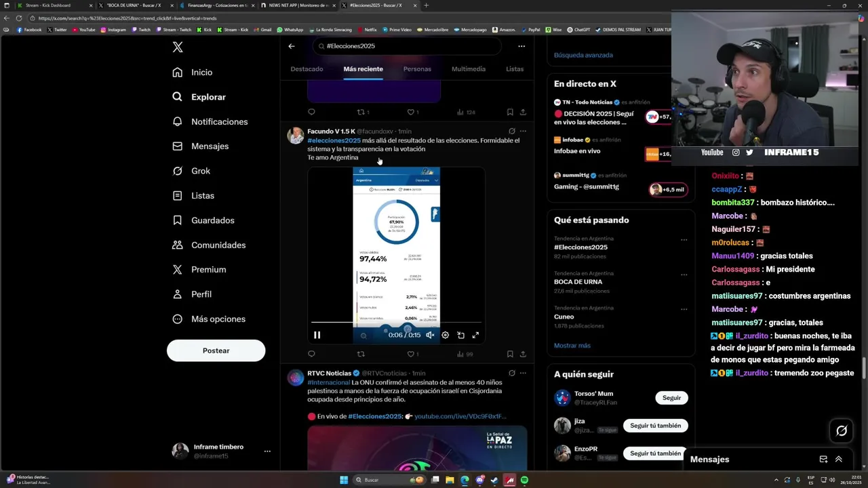
Task: Open more menu on RTVC Noticias post
Action: (x=523, y=373)
